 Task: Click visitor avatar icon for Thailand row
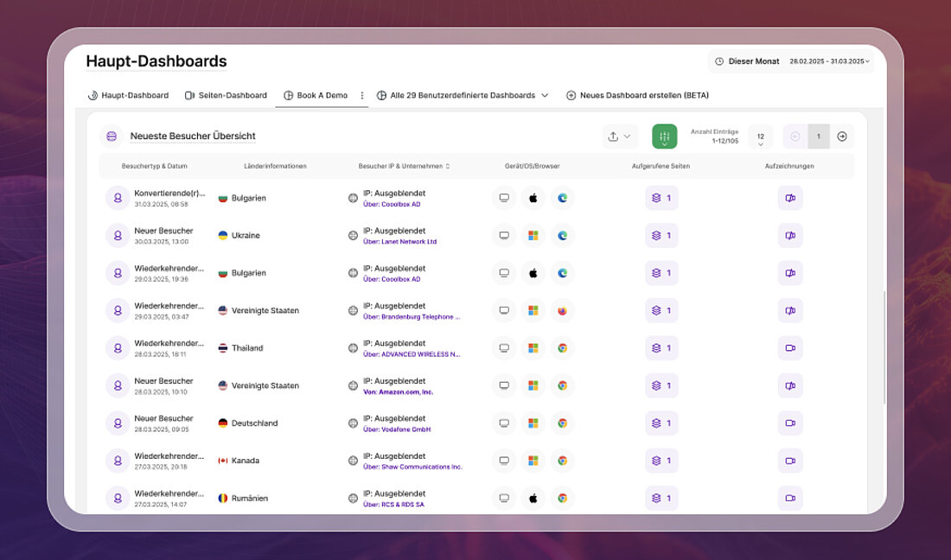[x=118, y=348]
